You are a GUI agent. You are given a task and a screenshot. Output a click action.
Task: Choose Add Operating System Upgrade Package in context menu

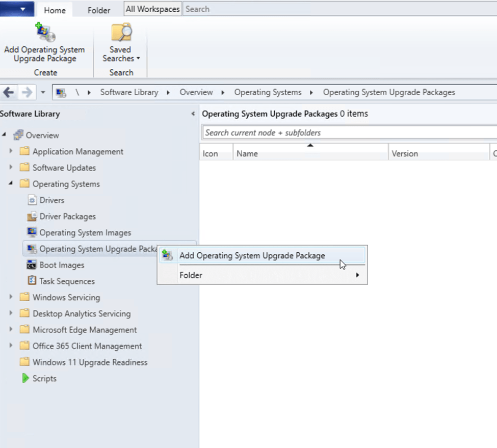(252, 256)
